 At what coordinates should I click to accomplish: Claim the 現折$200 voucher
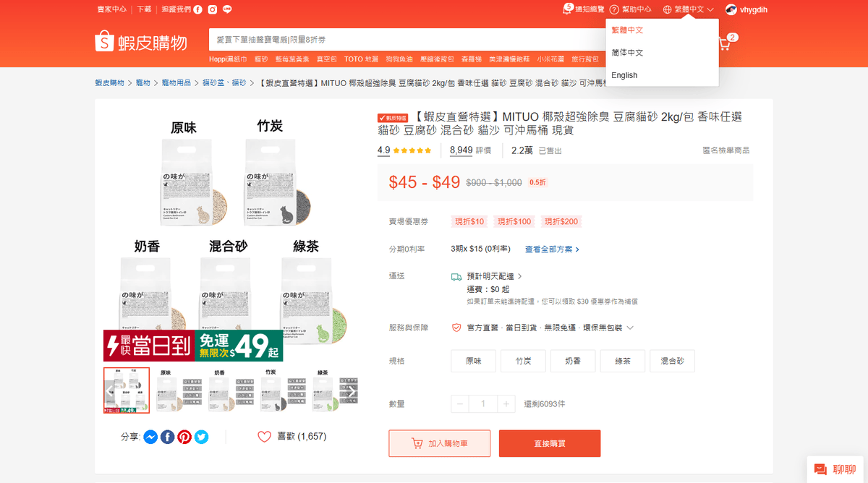pyautogui.click(x=561, y=221)
